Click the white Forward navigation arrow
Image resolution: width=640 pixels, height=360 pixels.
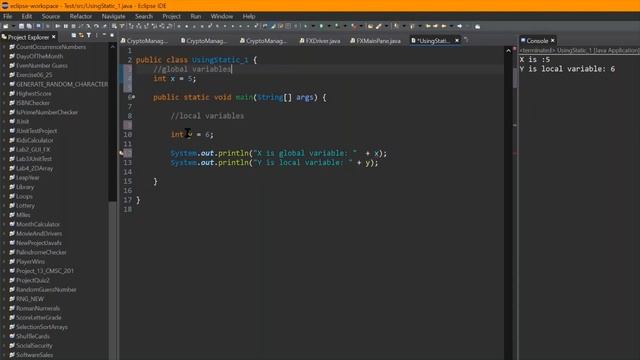click(x=460, y=26)
